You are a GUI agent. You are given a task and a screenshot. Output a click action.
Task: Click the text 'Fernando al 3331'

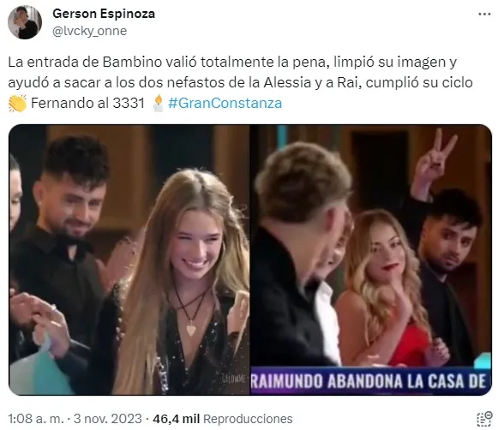click(87, 103)
